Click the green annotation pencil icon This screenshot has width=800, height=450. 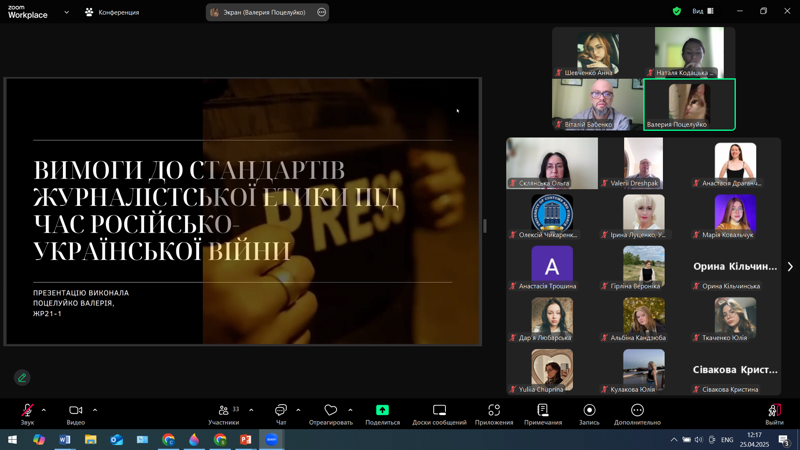22,378
